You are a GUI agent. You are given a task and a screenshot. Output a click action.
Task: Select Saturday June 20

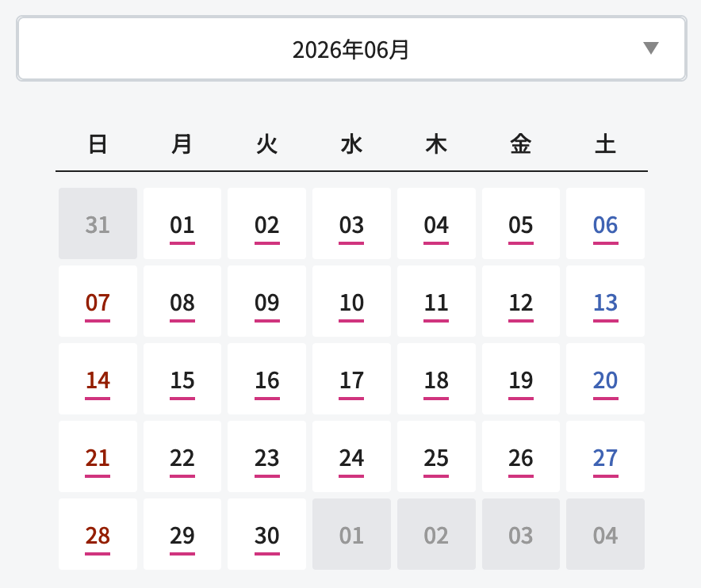605,379
